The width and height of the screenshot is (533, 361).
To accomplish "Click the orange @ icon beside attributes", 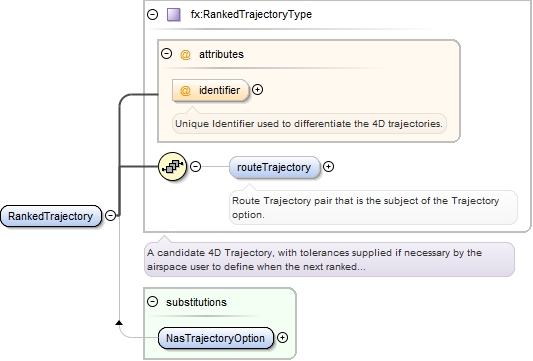I will [x=185, y=54].
